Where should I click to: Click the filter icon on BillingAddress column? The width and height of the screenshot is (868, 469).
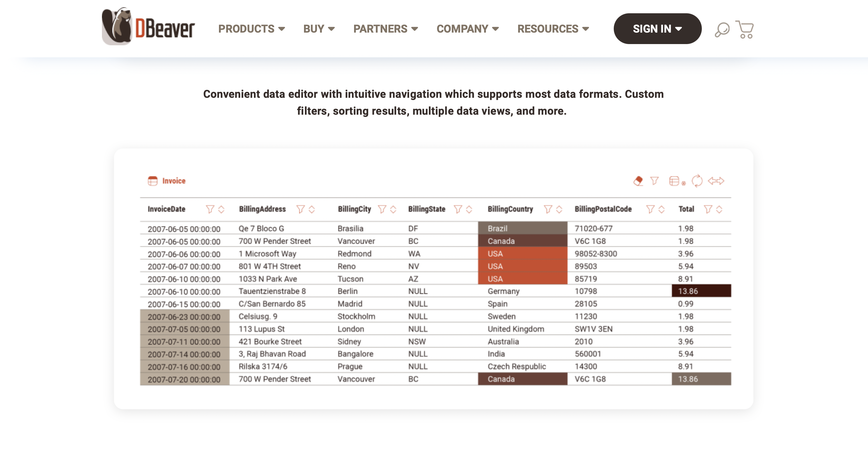point(301,209)
